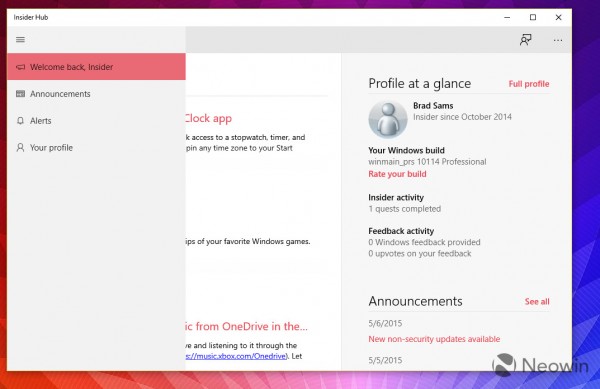Open the more options ellipsis menu
The height and width of the screenshot is (389, 600).
pos(558,40)
